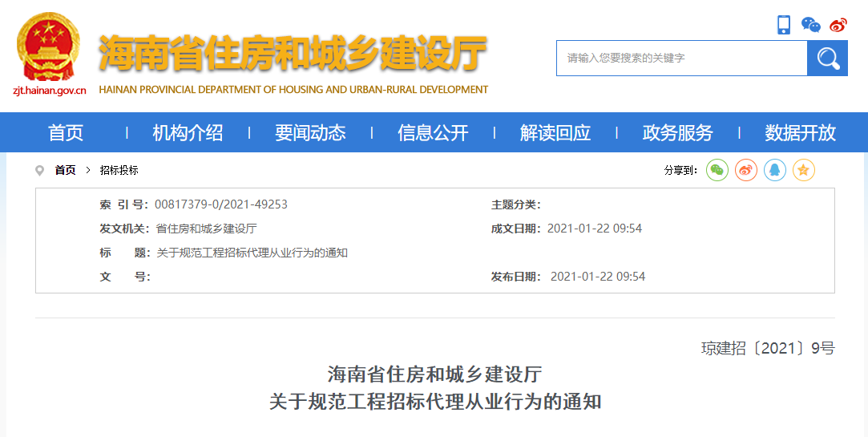The height and width of the screenshot is (437, 868).
Task: Share to QQ penguin icon
Action: click(774, 170)
